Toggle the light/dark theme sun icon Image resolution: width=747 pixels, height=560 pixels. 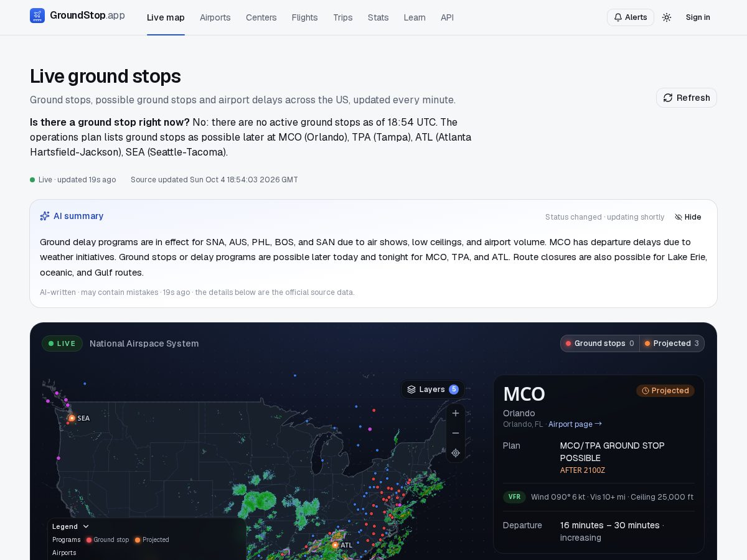click(667, 17)
